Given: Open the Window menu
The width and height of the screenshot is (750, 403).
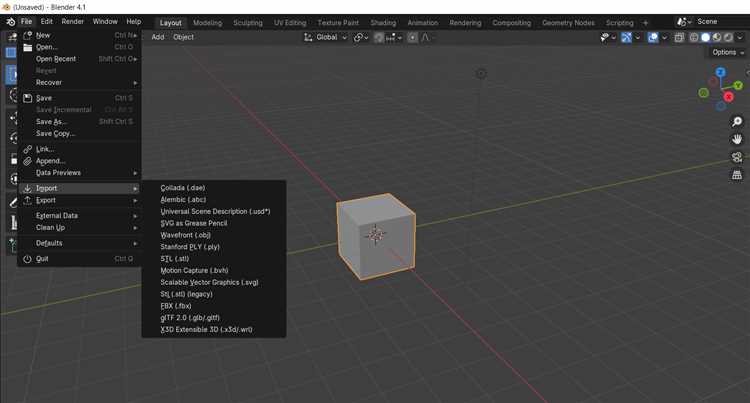Looking at the screenshot, I should pyautogui.click(x=105, y=22).
